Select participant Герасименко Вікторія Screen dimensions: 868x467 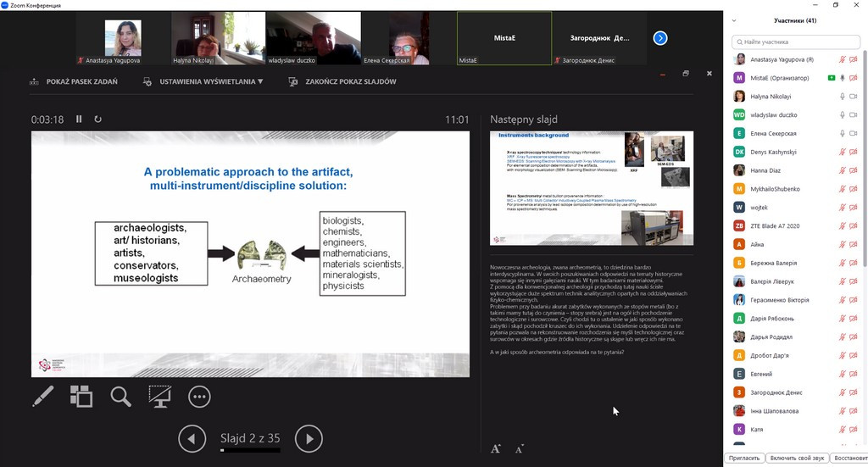pyautogui.click(x=795, y=300)
